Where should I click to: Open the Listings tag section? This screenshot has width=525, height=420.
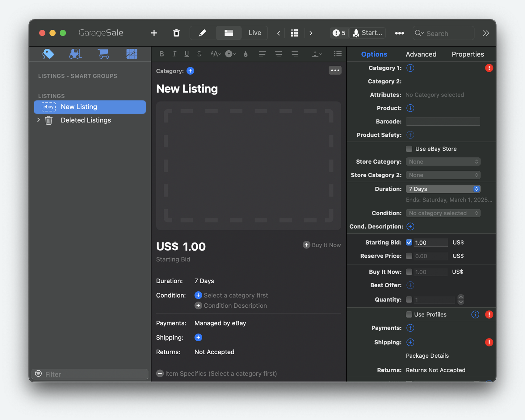point(48,54)
